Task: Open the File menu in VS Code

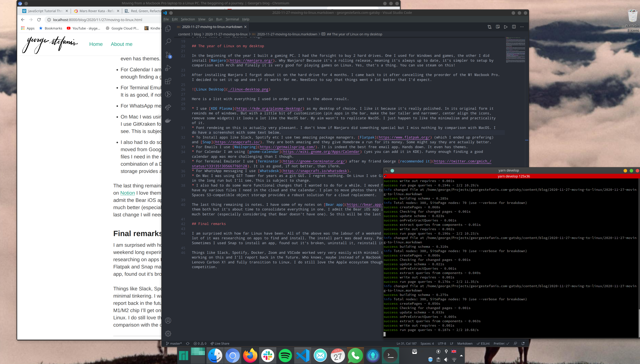Action: coord(166,19)
